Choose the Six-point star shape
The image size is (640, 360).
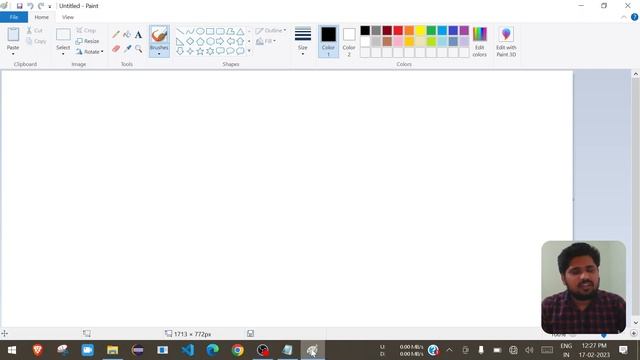[210, 51]
